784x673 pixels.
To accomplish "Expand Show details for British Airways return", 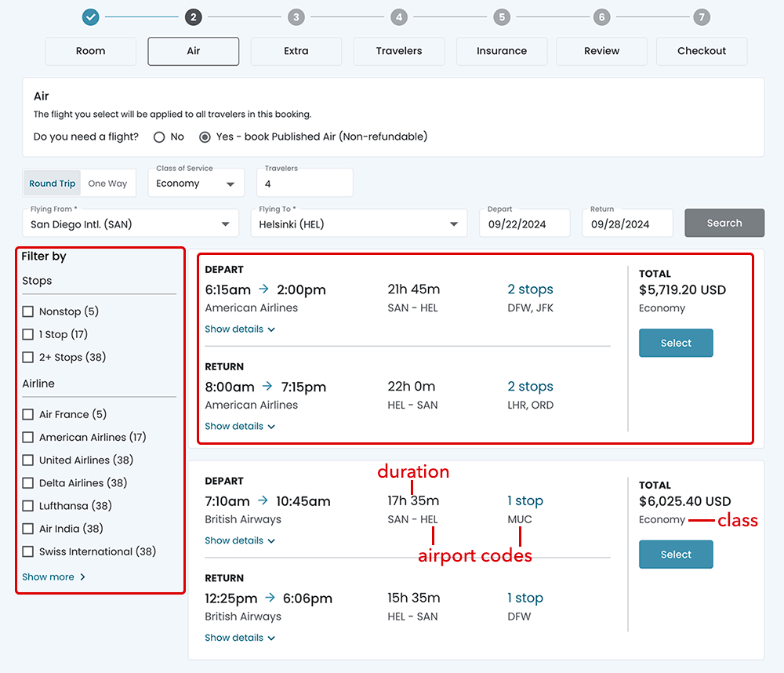I will coord(240,638).
